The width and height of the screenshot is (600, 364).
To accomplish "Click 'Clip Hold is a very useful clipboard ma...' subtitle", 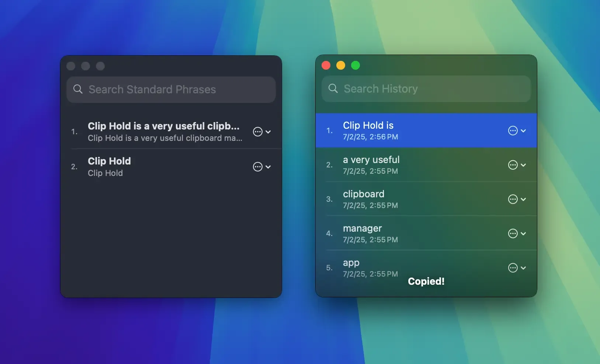I will (x=165, y=138).
